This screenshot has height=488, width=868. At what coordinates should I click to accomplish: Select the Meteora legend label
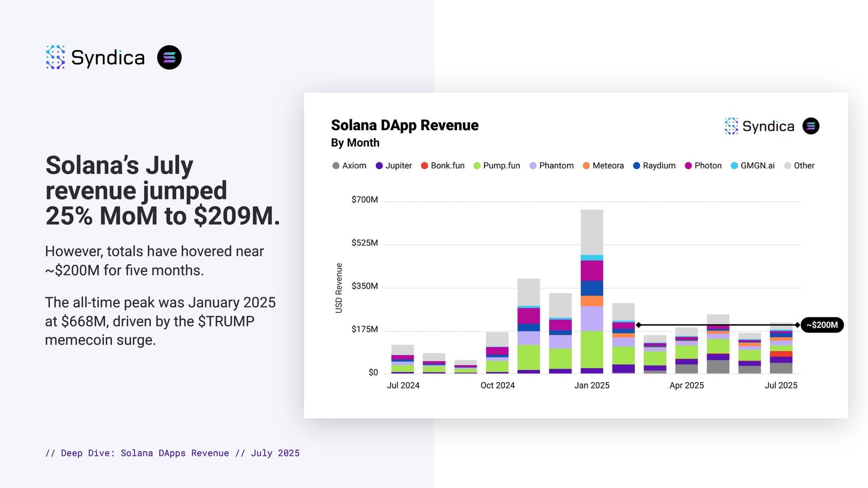tap(608, 166)
